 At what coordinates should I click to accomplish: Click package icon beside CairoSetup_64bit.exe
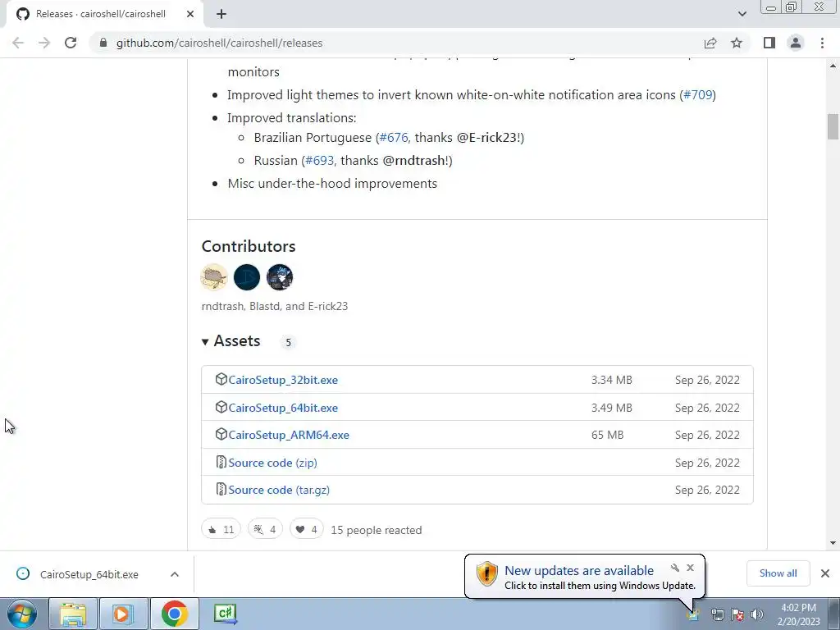221,407
